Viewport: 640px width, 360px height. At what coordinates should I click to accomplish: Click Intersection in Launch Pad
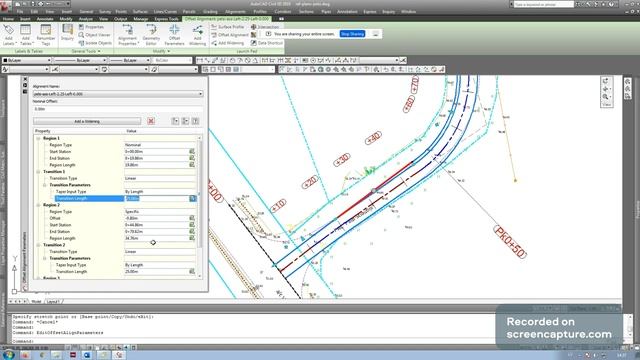264,27
